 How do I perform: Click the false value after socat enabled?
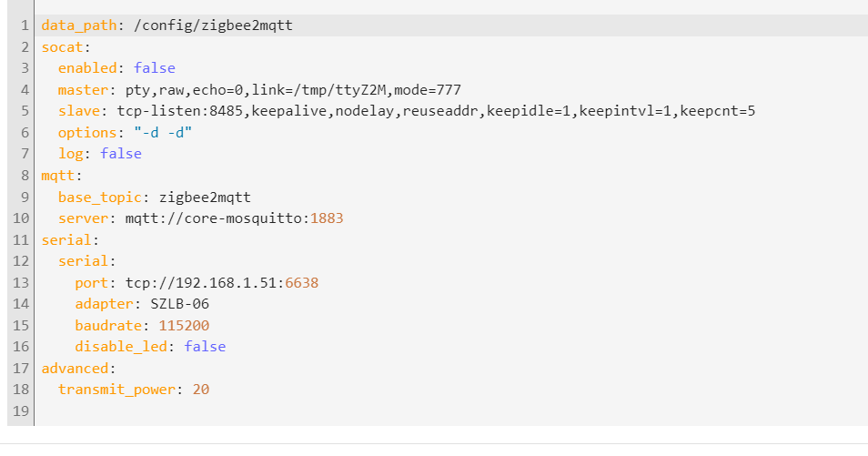coord(154,68)
